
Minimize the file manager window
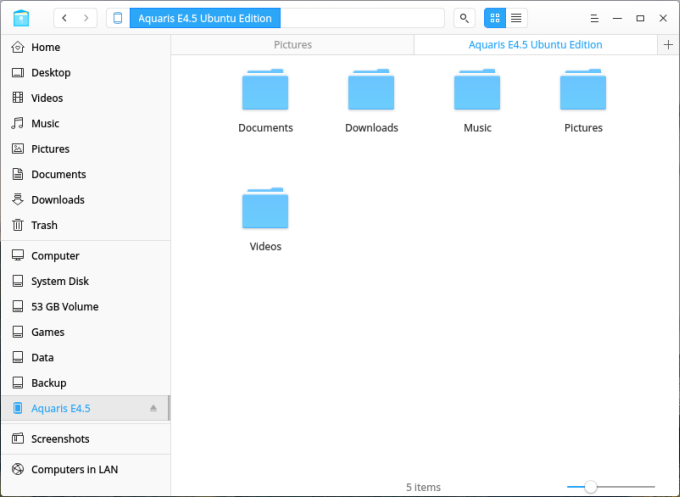tap(618, 18)
